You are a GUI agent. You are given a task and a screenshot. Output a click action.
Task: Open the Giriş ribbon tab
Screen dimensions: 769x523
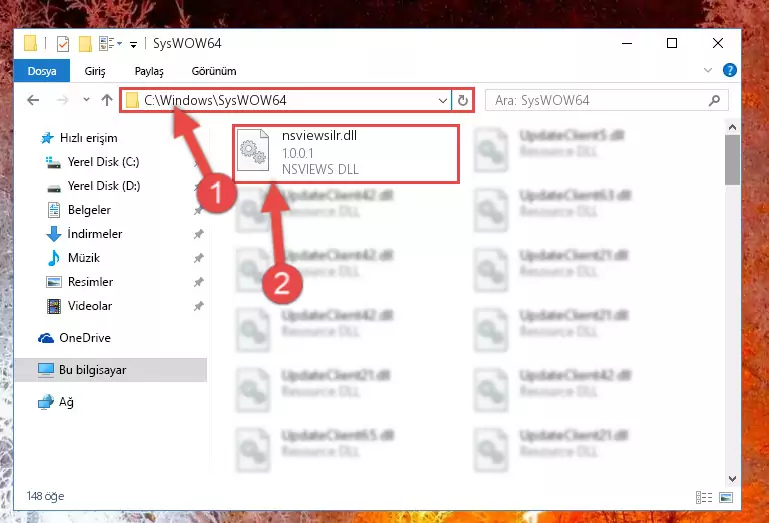coord(95,71)
